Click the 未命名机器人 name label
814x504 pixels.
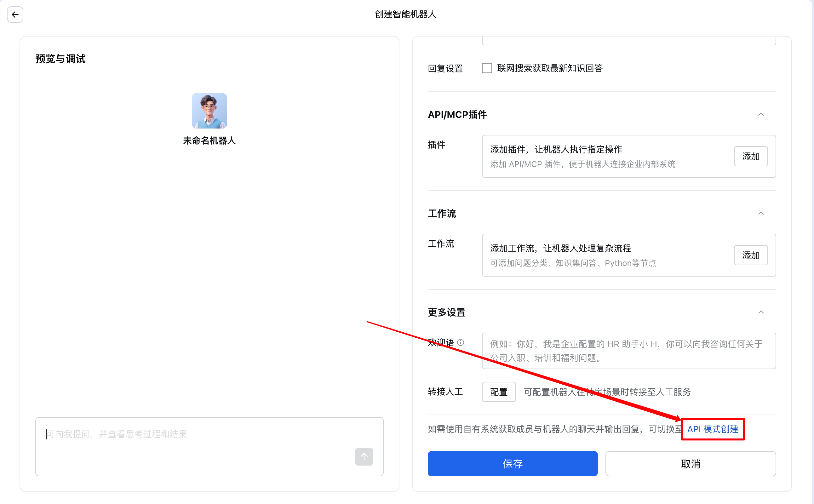209,141
